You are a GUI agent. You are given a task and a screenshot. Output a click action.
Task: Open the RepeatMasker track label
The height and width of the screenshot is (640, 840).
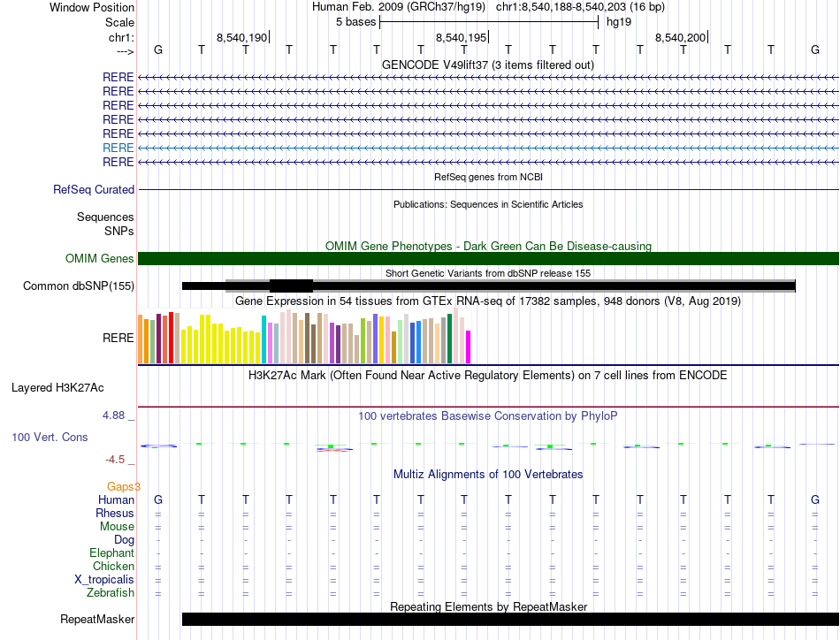click(97, 619)
